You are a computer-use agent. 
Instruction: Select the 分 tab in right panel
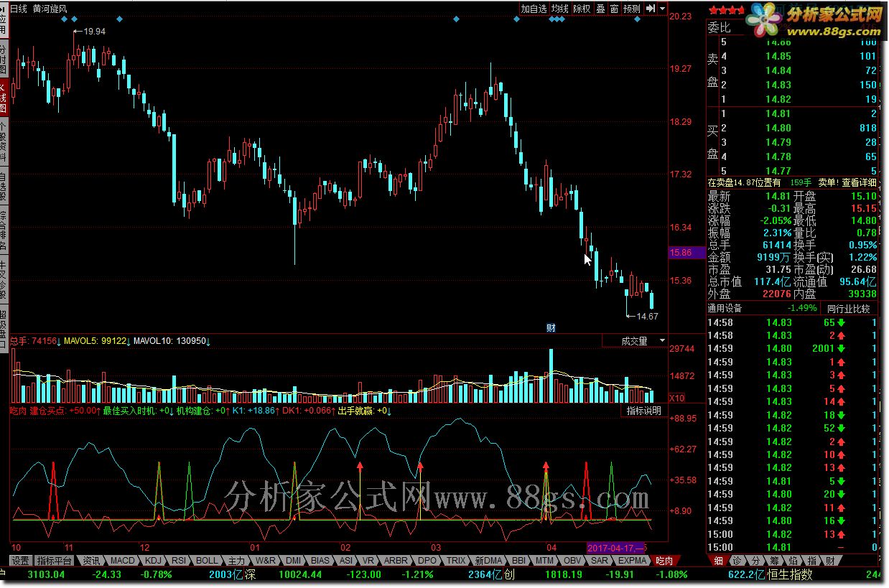tap(755, 561)
